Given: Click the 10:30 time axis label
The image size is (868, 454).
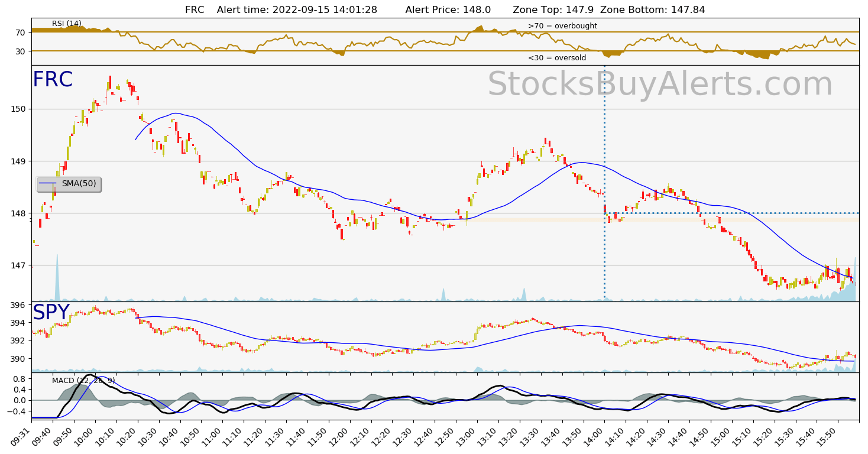Looking at the screenshot, I should pos(148,435).
